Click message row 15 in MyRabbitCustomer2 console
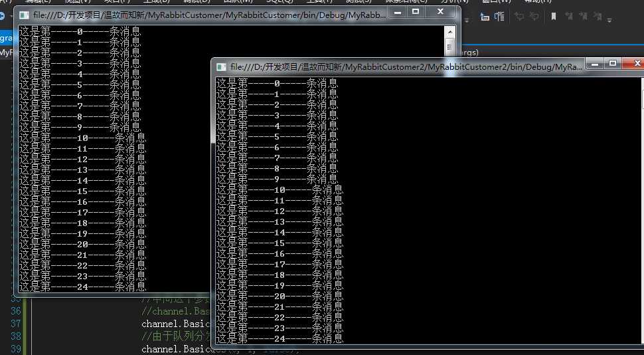Screen dimensions: 644x355 [280, 243]
